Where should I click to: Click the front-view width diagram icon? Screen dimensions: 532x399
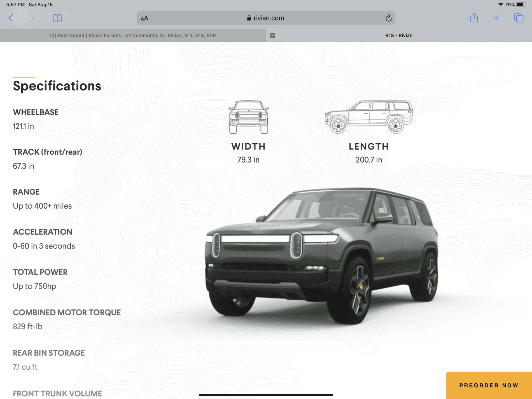coord(249,117)
